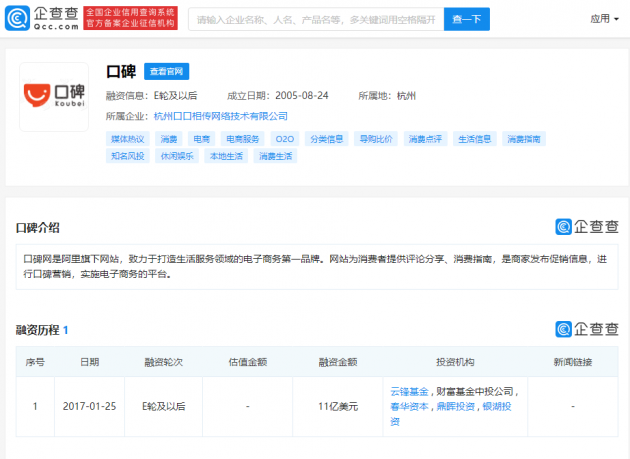
Task: Click the 11亿美元 funding amount cell
Action: click(x=338, y=407)
